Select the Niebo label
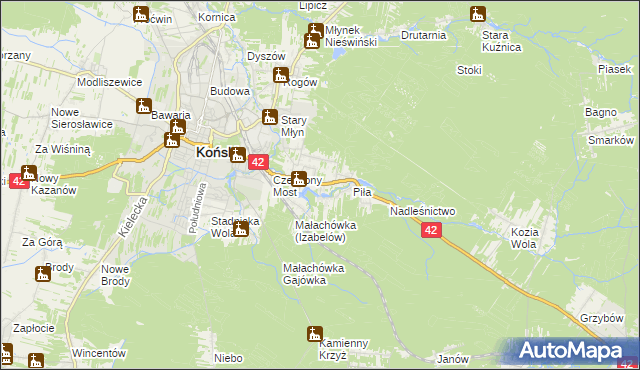Image resolution: width=640 pixels, height=370 pixels. click(x=228, y=358)
